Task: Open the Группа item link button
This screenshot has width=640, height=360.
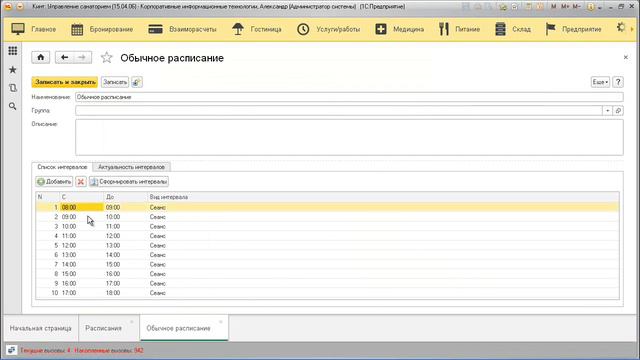Action: (618, 111)
